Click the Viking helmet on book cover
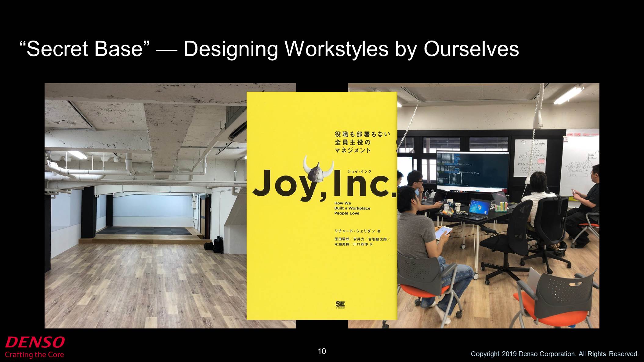The image size is (644, 362). (318, 168)
